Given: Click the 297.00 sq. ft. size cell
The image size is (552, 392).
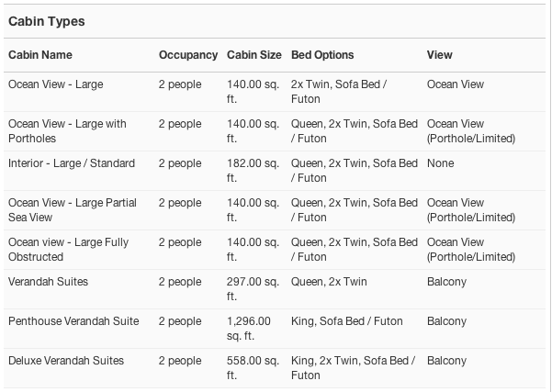Looking at the screenshot, I should pyautogui.click(x=253, y=288).
